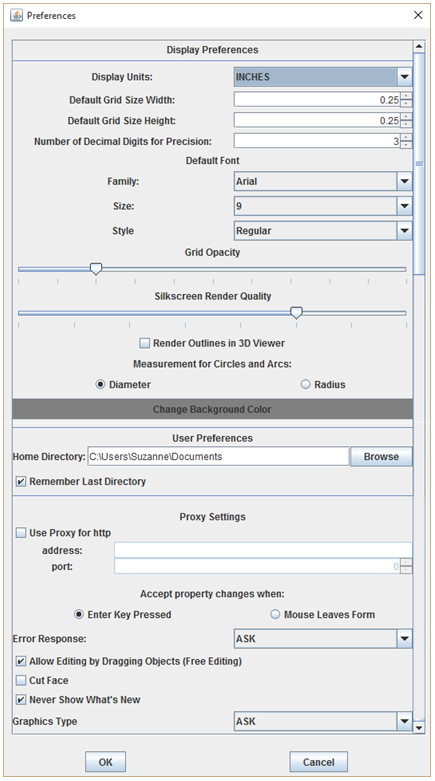Click the scrollbar down arrow
This screenshot has height=781, width=435.
(x=419, y=727)
